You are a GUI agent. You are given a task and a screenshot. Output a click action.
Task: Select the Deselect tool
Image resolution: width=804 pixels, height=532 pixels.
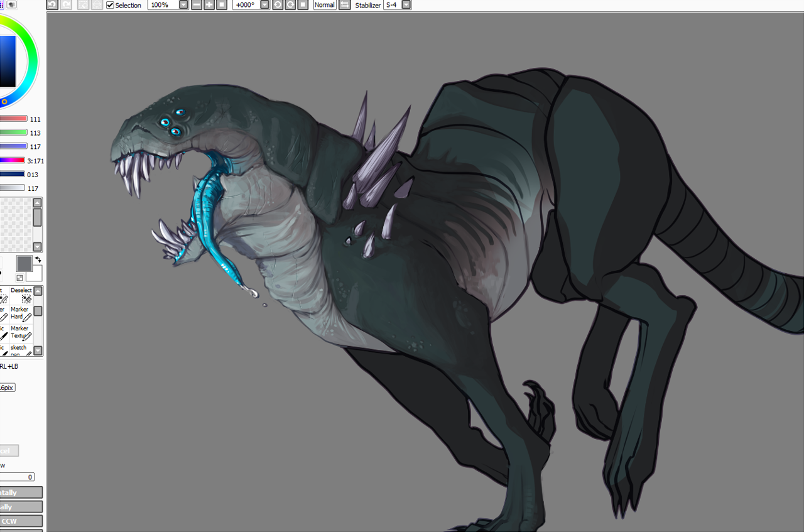click(x=21, y=295)
